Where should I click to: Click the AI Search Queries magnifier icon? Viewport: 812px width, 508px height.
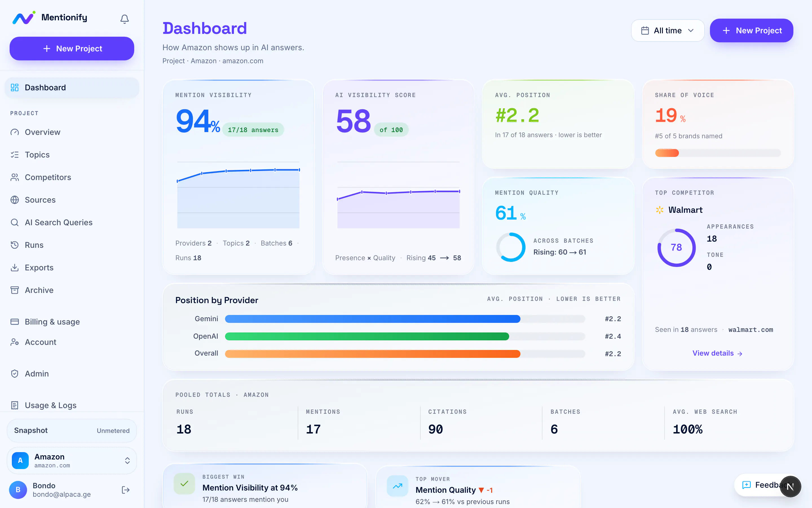(15, 222)
